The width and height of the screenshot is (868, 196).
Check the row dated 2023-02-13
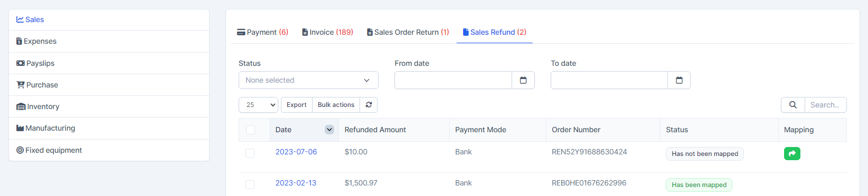click(x=250, y=184)
